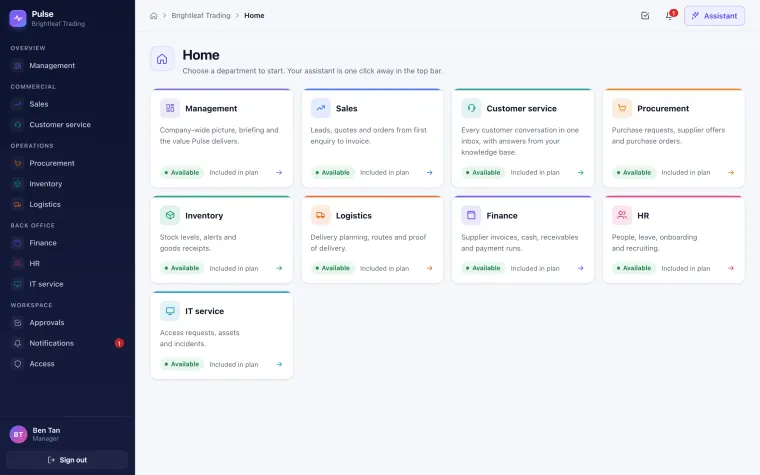Open the approvals checklist icon in top bar
The width and height of the screenshot is (760, 475).
coord(645,16)
